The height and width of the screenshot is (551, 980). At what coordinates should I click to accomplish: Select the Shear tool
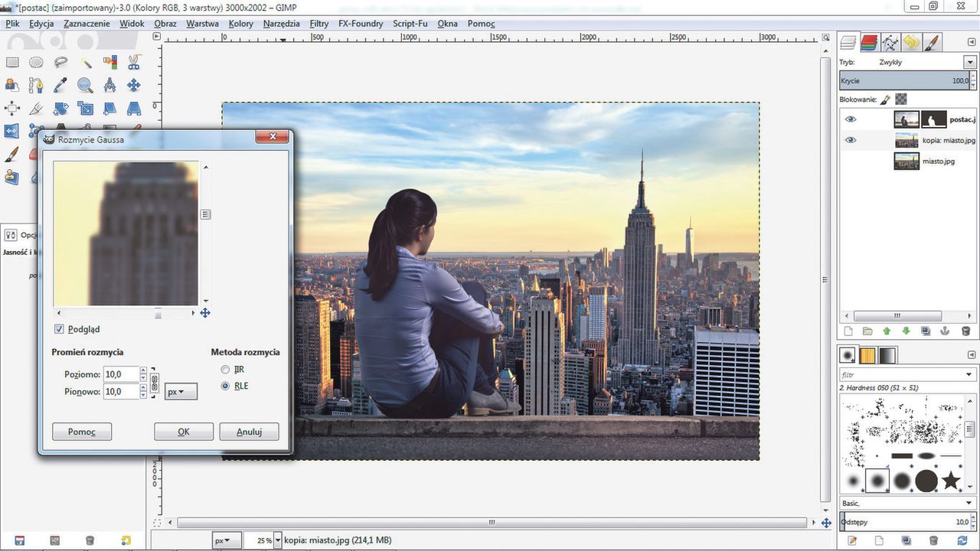click(109, 108)
